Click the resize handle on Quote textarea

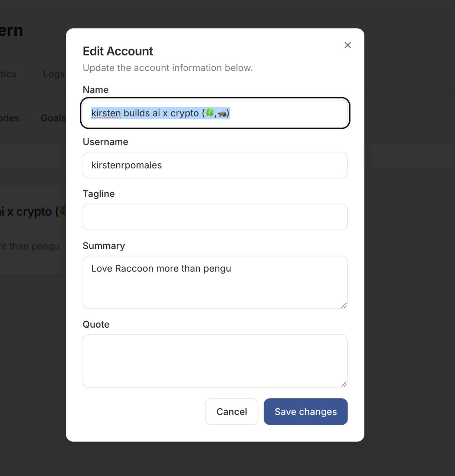click(344, 384)
